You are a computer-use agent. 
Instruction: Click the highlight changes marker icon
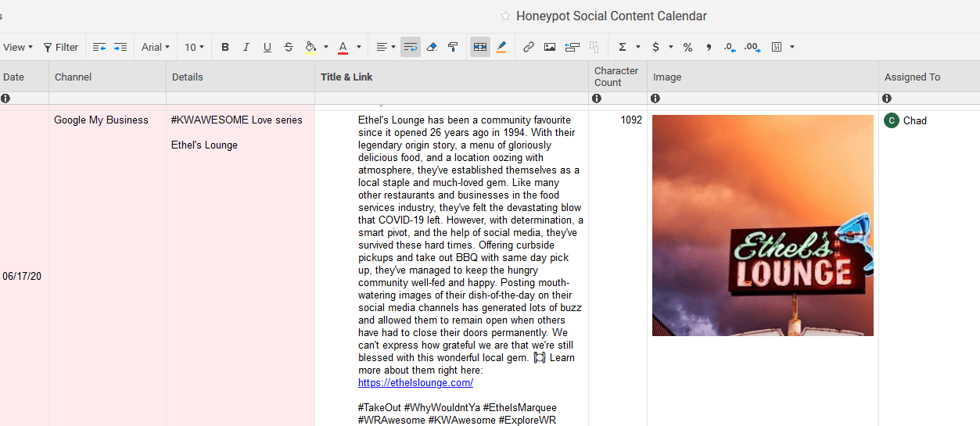point(501,47)
